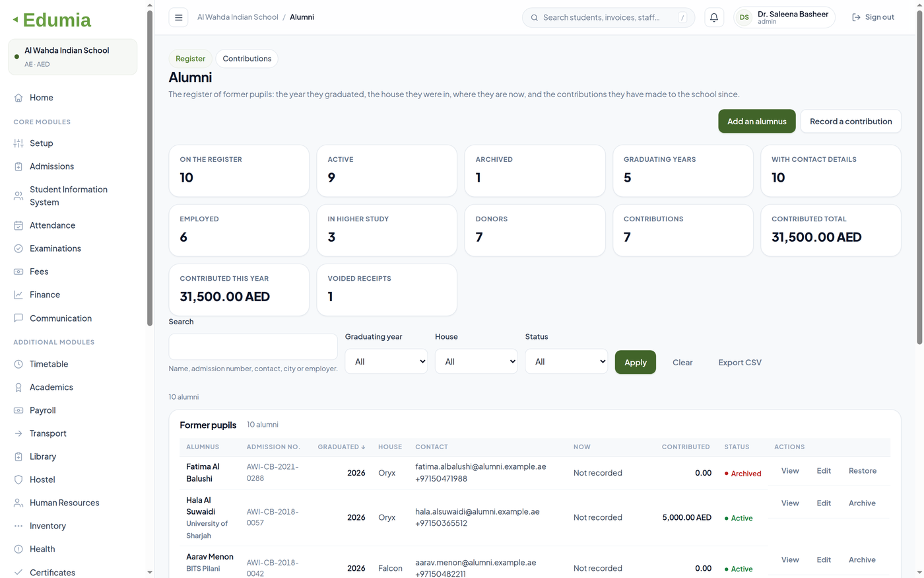Viewport: 924px width, 578px height.
Task: Open Certificates in the sidebar
Action: coord(73,572)
